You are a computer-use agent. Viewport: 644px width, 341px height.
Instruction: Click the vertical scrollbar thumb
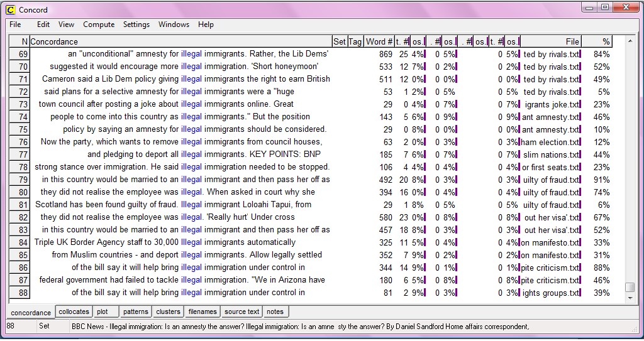pyautogui.click(x=630, y=287)
